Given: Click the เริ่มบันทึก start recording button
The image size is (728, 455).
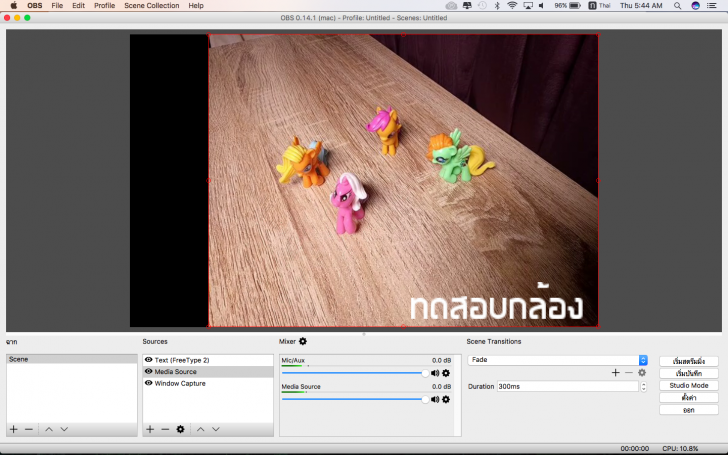Looking at the screenshot, I should click(x=689, y=373).
